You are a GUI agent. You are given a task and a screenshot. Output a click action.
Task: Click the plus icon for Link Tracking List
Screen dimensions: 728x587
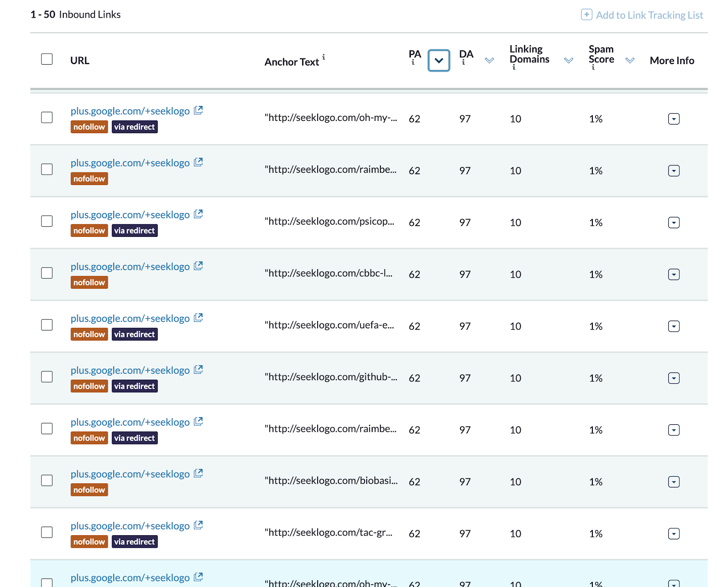[586, 15]
